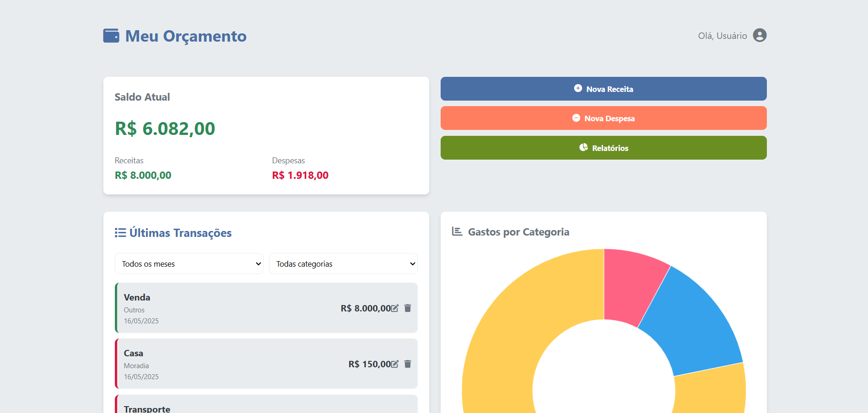Click the Gastos por Categoria heading

(518, 232)
